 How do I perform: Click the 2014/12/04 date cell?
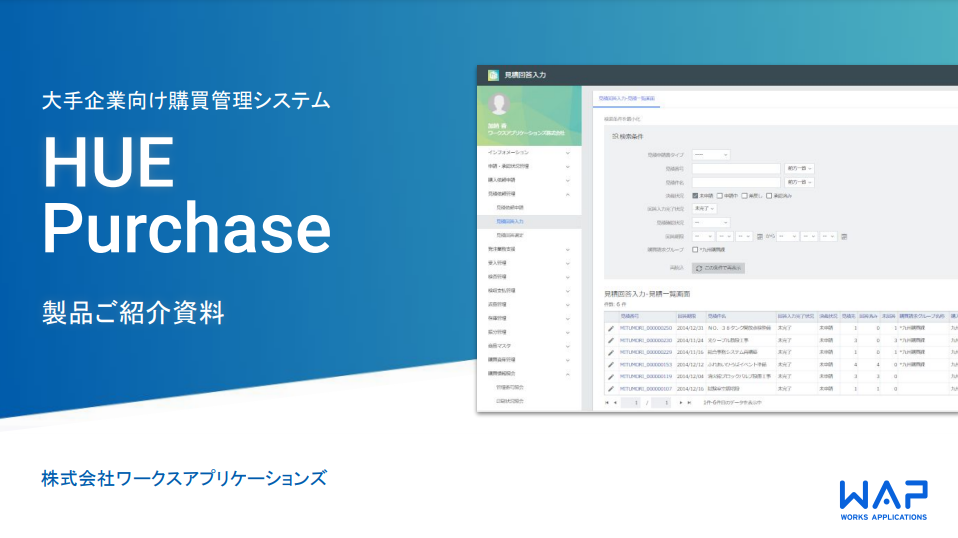pos(690,377)
